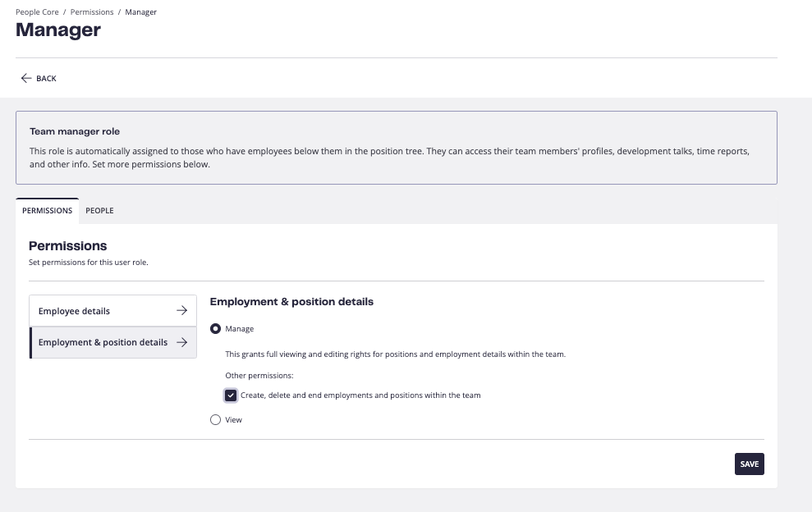The image size is (812, 512).
Task: Click the Create, delete and end employments label
Action: pyautogui.click(x=360, y=395)
